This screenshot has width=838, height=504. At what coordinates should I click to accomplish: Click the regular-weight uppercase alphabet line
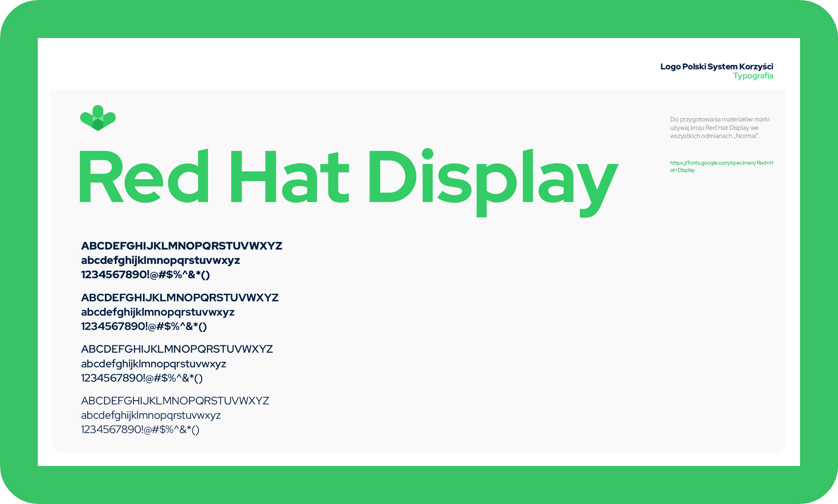pos(177,349)
